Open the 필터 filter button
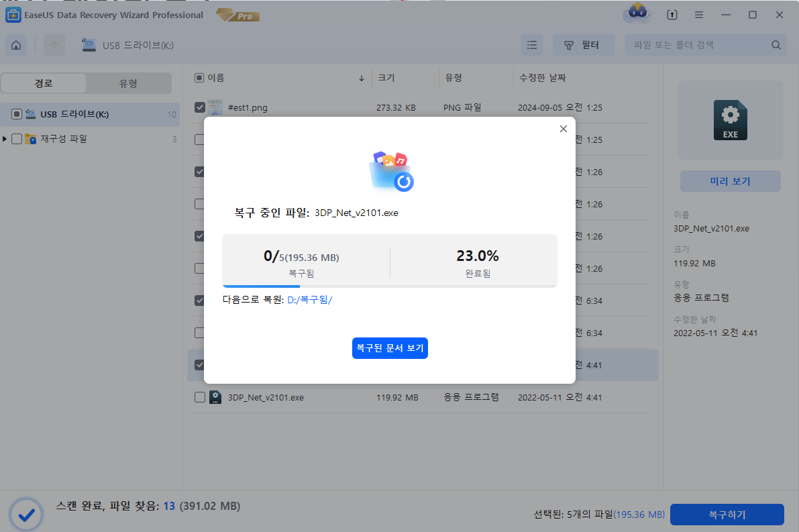Viewport: 799px width, 532px height. [583, 46]
